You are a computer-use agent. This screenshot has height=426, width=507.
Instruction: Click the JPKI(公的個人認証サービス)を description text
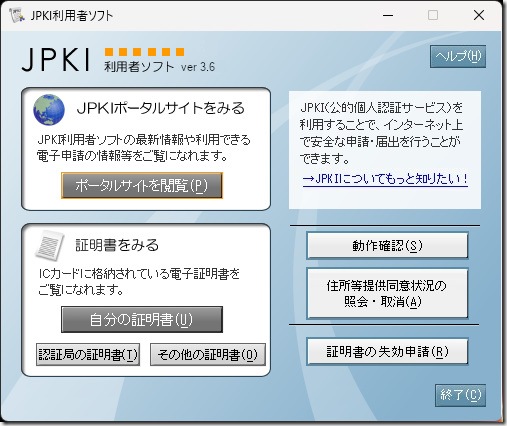coord(382,108)
